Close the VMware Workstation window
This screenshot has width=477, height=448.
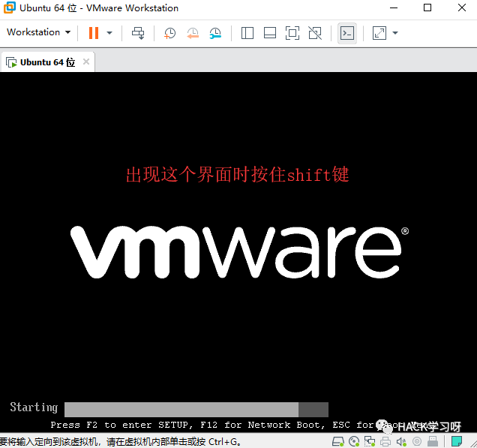(462, 8)
